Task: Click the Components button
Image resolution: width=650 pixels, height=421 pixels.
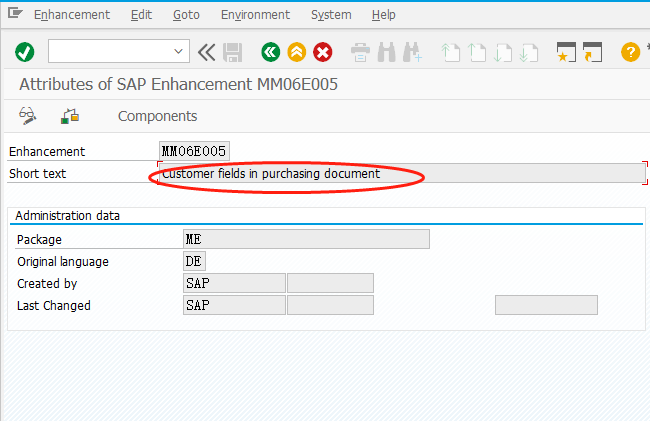Action: 158,116
